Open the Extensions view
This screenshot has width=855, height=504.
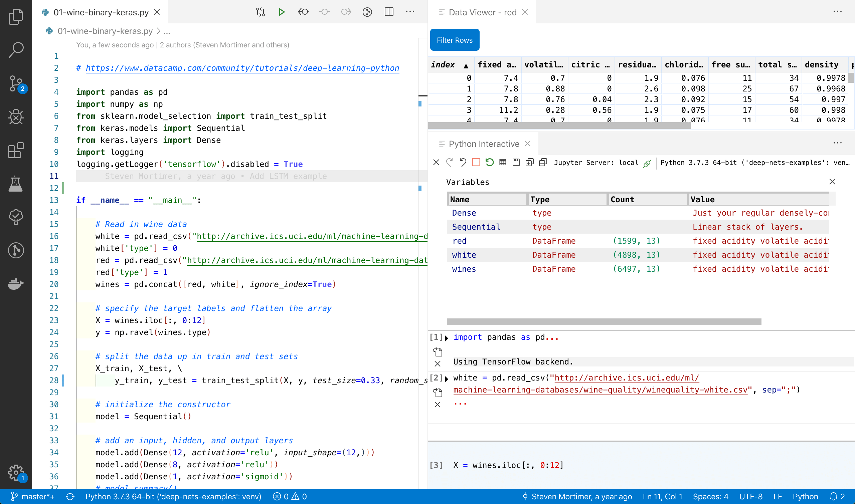pyautogui.click(x=16, y=151)
